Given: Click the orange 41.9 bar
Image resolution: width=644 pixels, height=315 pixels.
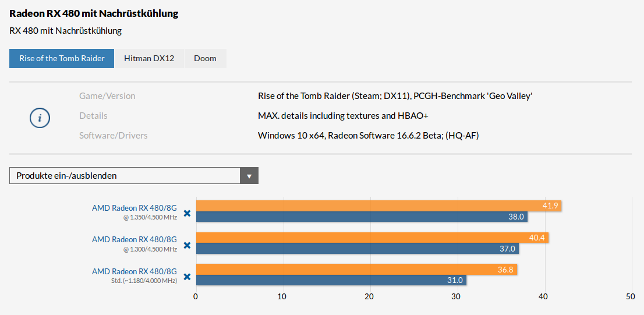Looking at the screenshot, I should coord(378,206).
